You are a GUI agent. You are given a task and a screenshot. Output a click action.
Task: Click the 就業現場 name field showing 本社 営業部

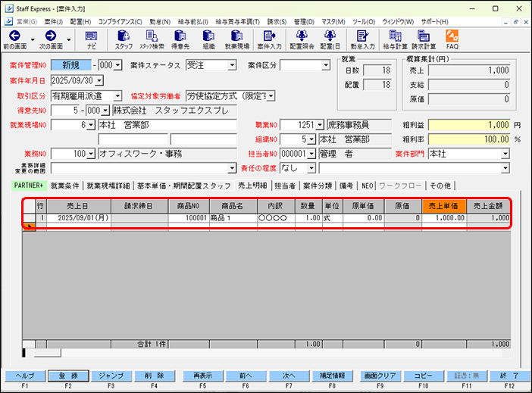pos(167,125)
